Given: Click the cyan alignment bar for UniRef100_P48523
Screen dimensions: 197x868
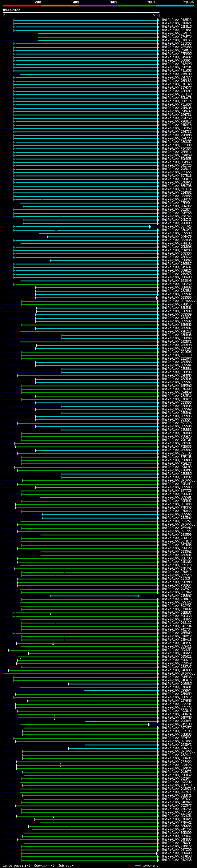Looking at the screenshot, I should tap(86, 20).
